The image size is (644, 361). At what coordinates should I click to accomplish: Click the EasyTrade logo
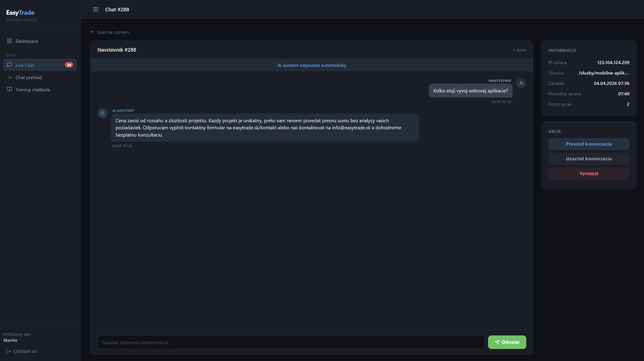tap(20, 12)
